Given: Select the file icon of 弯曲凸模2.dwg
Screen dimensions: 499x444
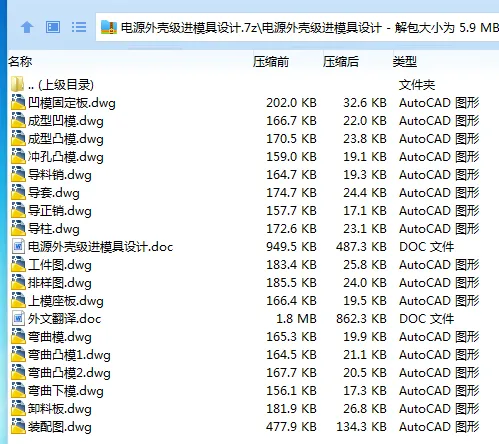Looking at the screenshot, I should coord(18,372).
